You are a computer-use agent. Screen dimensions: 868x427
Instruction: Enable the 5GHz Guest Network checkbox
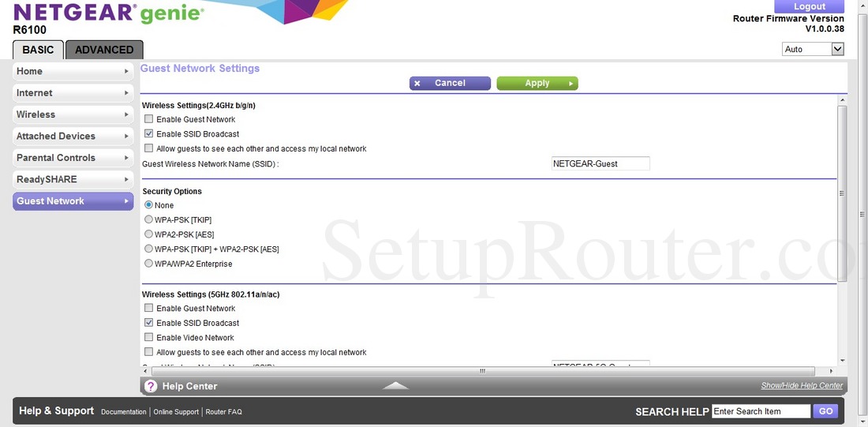(148, 308)
